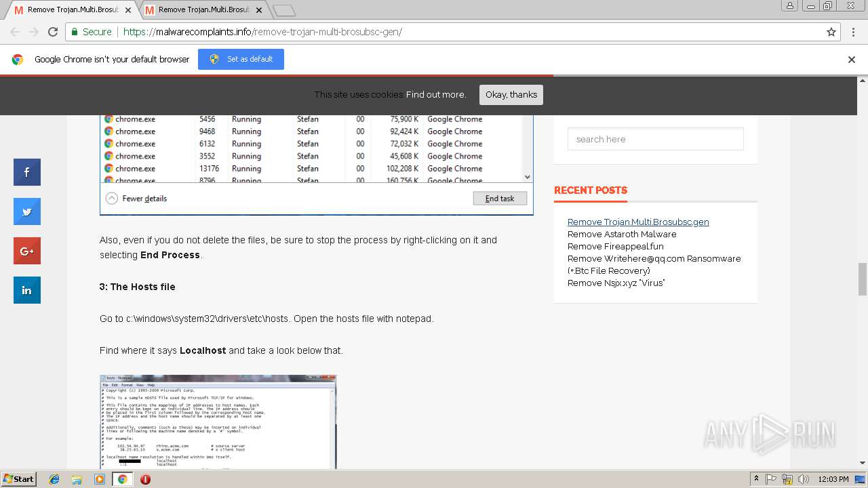Screen dimensions: 868x488
Task: Click the page vertical scrollbar thumb
Action: (863, 279)
